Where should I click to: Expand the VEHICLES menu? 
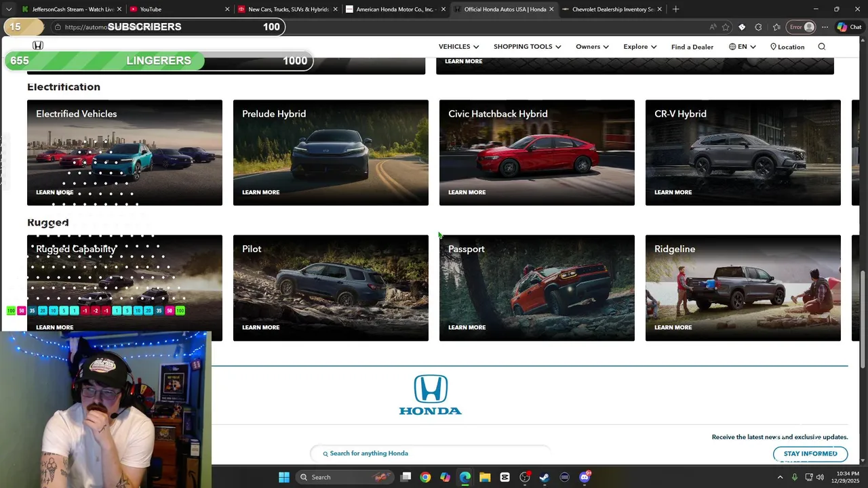(458, 47)
